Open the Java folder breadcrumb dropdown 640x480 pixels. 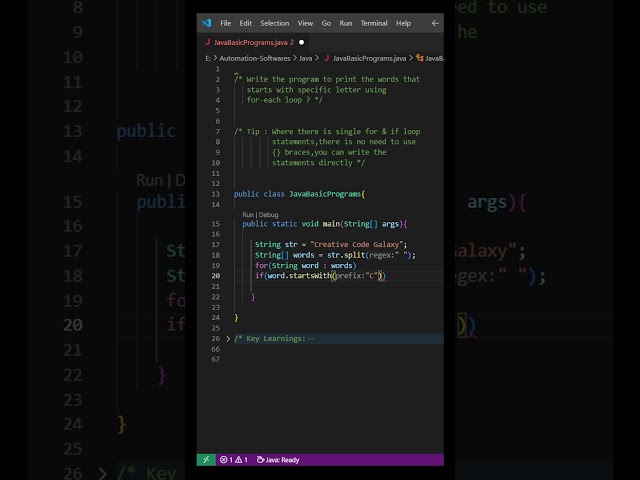click(x=305, y=59)
